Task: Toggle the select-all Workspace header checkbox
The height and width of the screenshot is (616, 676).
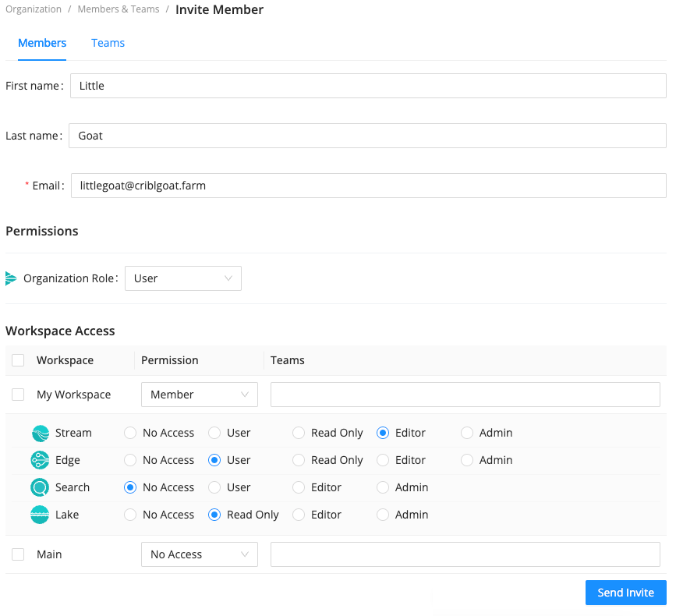Action: click(18, 360)
